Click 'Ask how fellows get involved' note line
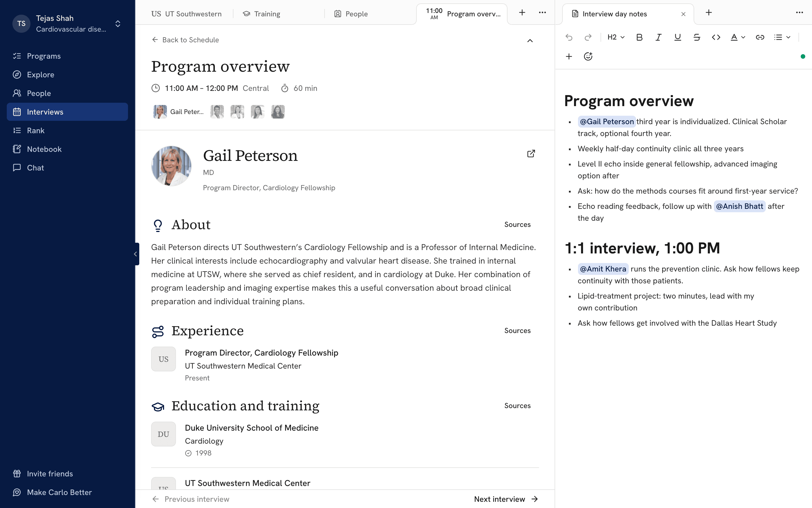812x508 pixels. (x=677, y=323)
